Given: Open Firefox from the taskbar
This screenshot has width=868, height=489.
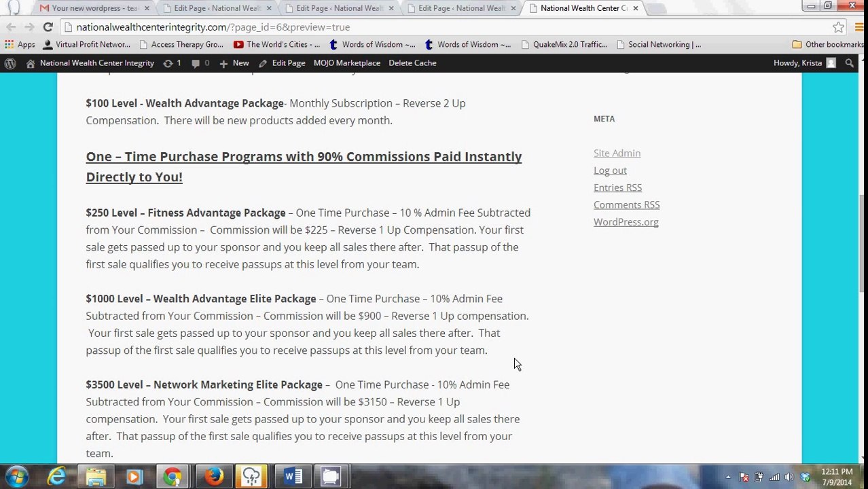Looking at the screenshot, I should (214, 477).
